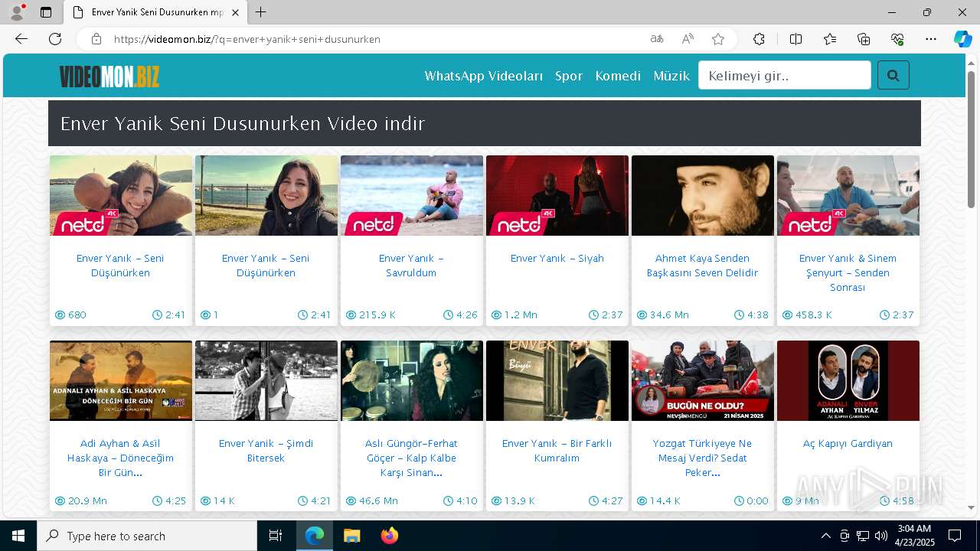Click the VIDEOMON.BIZ logo
This screenshot has width=980, height=551.
click(x=109, y=76)
